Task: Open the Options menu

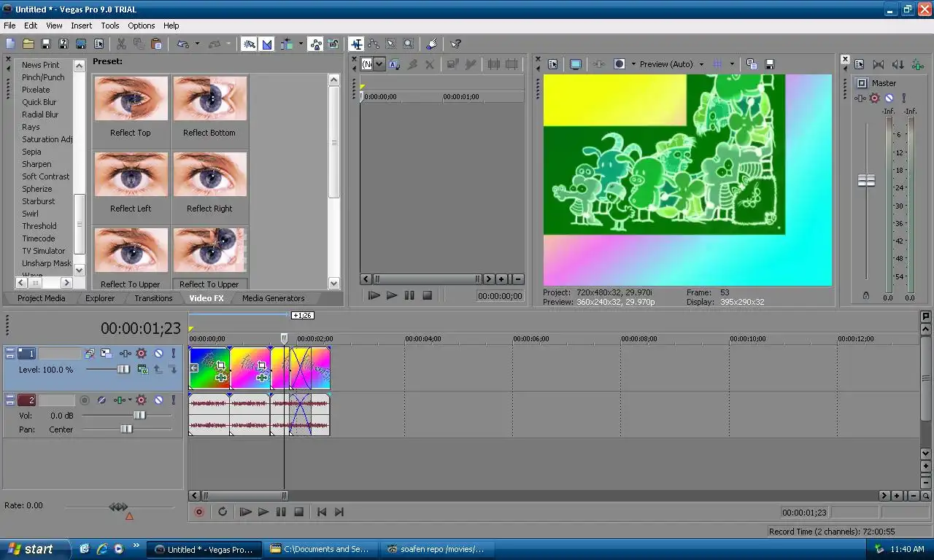Action: point(142,26)
